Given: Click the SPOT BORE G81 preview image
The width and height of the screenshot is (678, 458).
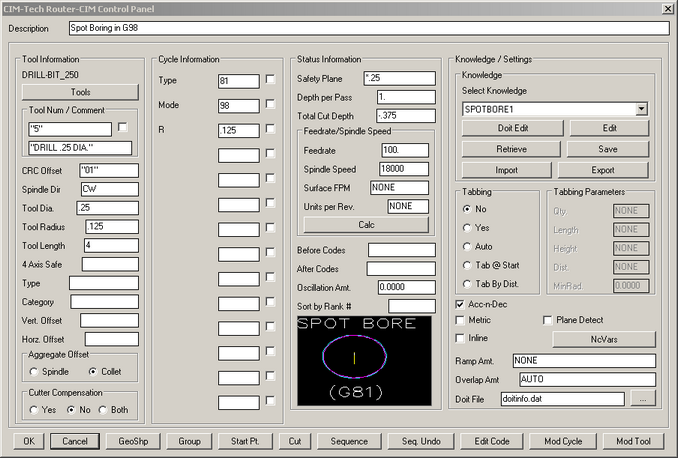Looking at the screenshot, I should pyautogui.click(x=364, y=361).
